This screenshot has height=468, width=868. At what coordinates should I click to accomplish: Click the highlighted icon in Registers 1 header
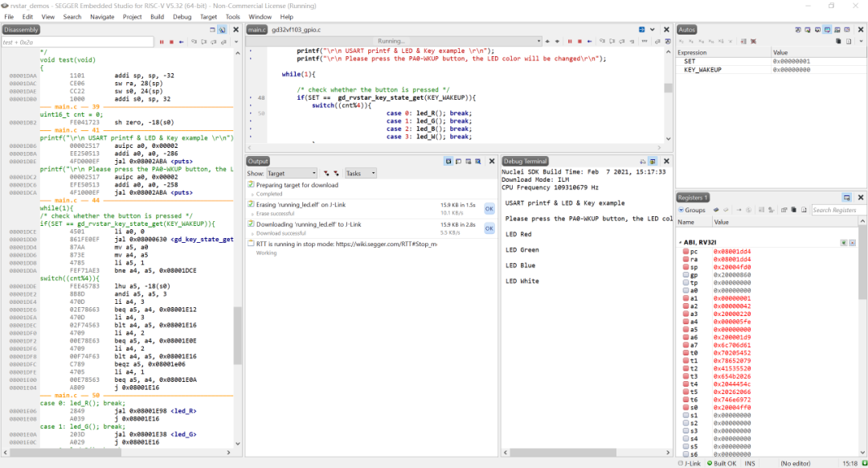pos(846,198)
